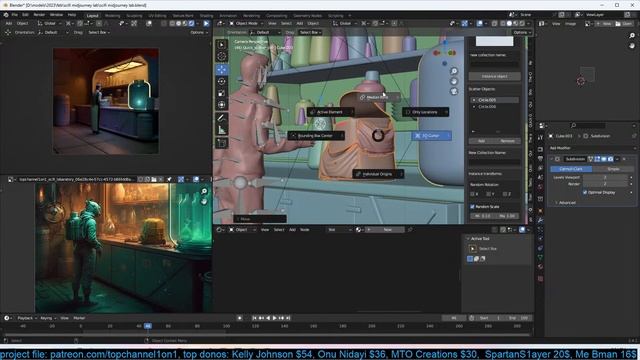Toggle Optimal Display checkbox

point(585,192)
